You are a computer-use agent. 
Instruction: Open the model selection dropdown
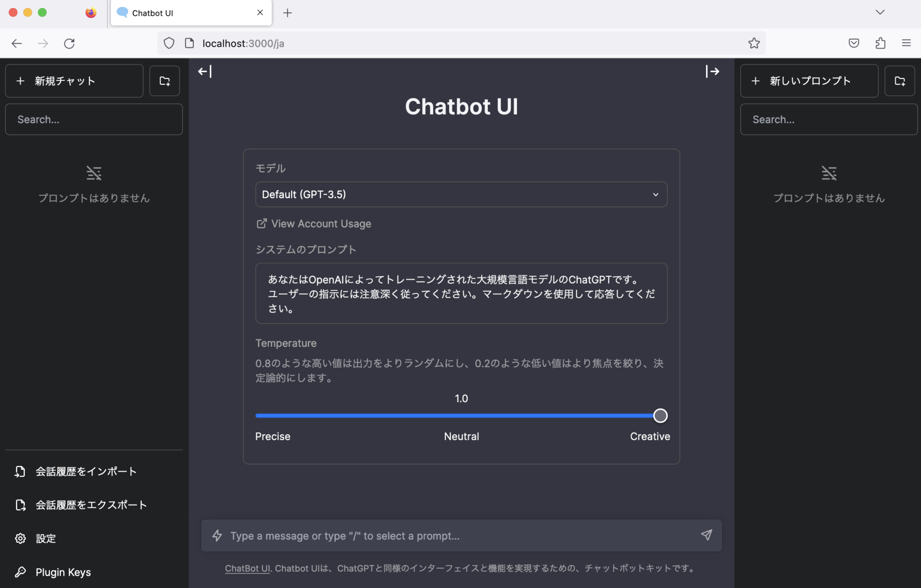click(461, 194)
